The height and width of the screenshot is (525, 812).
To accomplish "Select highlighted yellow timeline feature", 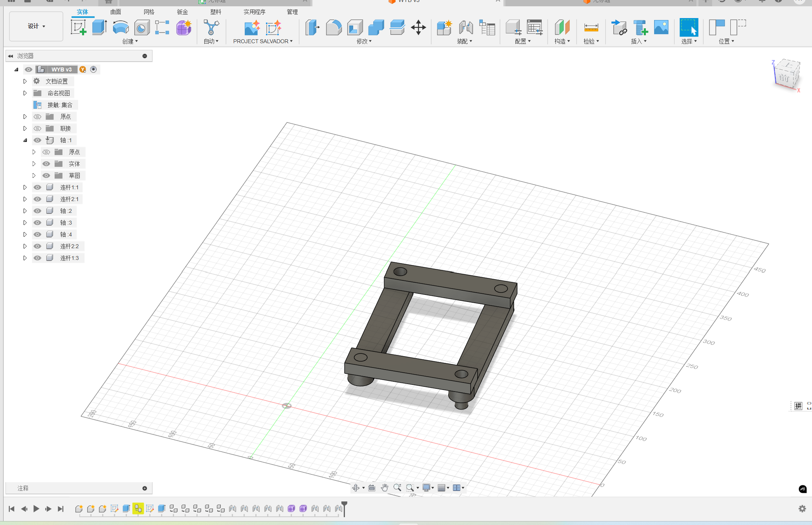I will click(x=138, y=509).
